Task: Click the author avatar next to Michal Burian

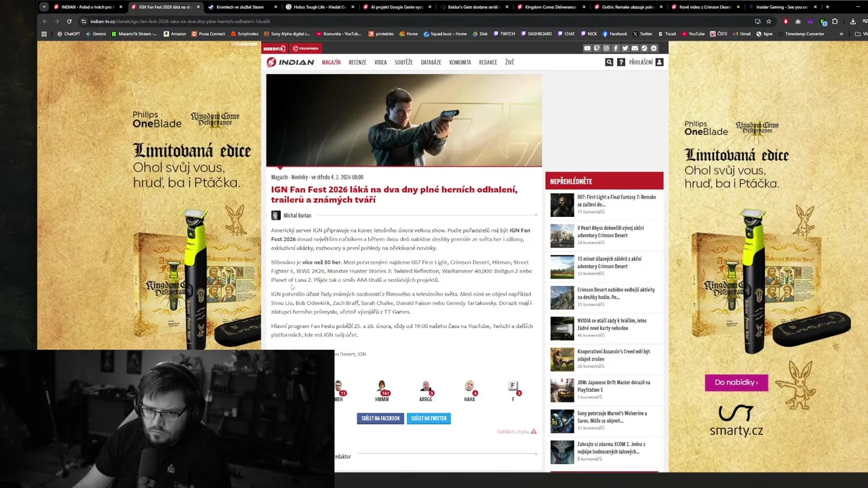Action: pyautogui.click(x=276, y=216)
